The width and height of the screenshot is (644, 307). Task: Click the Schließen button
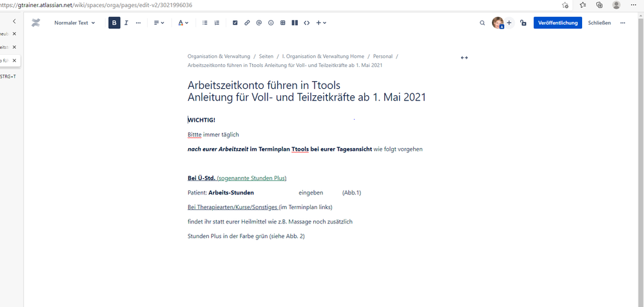coord(600,23)
